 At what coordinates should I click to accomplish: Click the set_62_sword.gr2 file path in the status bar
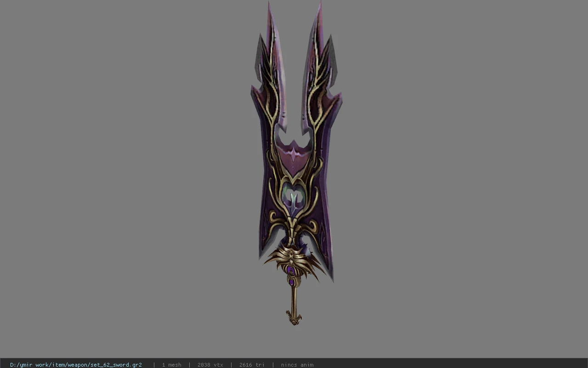(76, 365)
